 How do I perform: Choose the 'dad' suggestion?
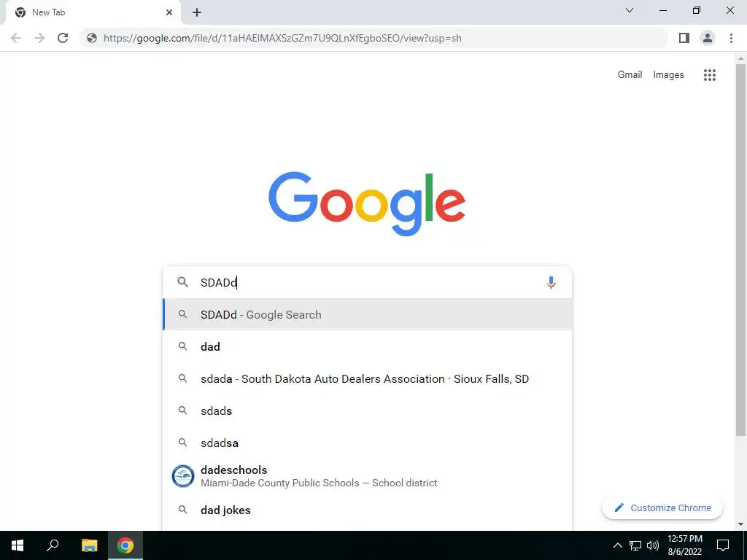coord(368,346)
